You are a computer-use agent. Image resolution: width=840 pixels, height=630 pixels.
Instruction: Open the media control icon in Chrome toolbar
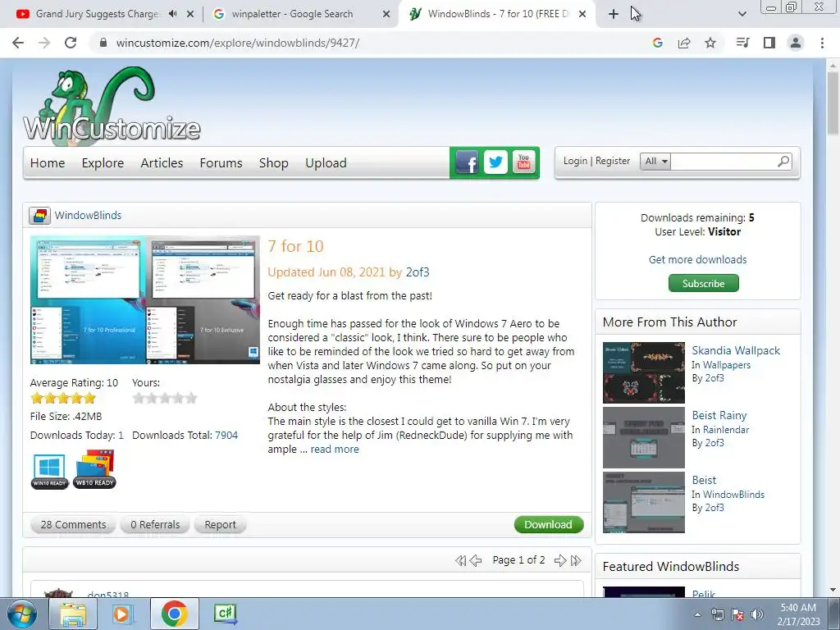(x=742, y=43)
